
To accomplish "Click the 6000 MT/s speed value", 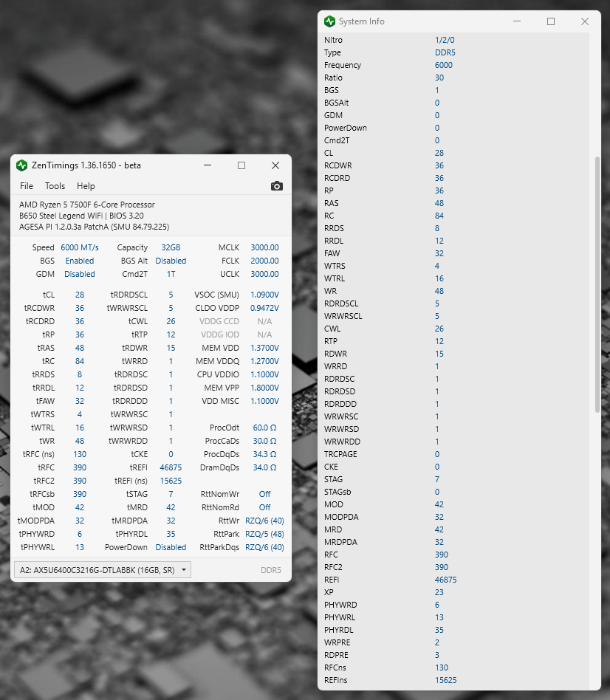I will (80, 247).
